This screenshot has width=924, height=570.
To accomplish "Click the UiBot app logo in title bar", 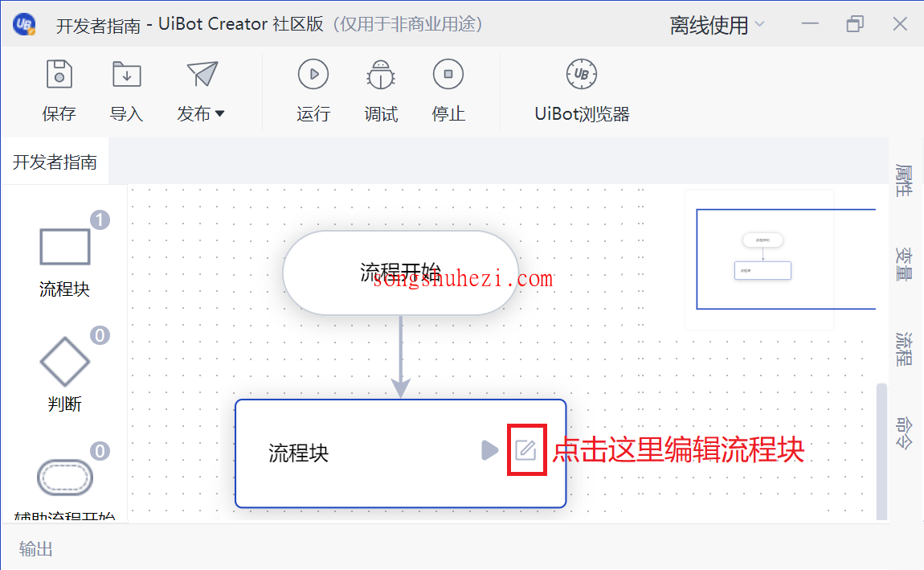I will 24,24.
